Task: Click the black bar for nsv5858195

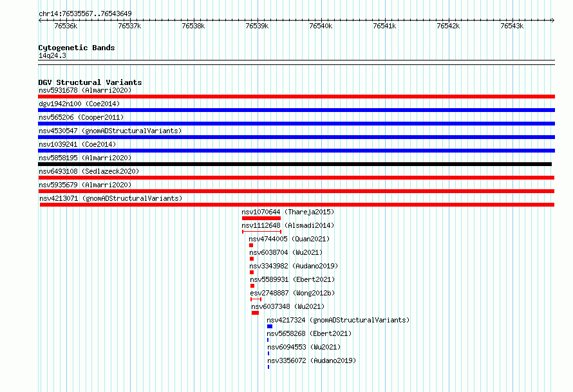Action: (295, 164)
